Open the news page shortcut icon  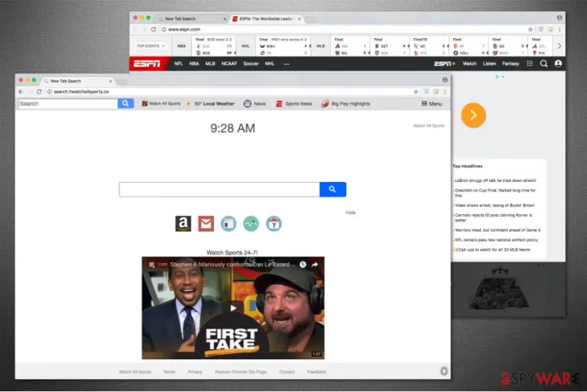pyautogui.click(x=229, y=224)
